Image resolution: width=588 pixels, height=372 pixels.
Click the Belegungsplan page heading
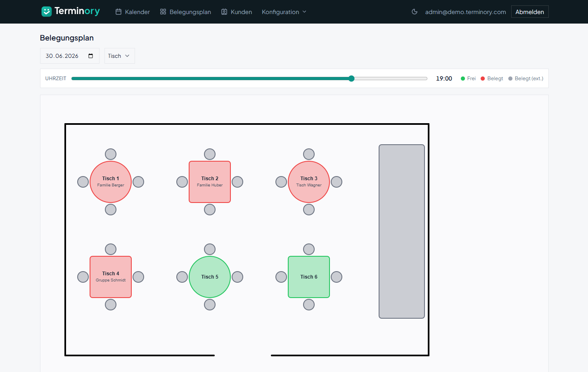[x=67, y=38]
